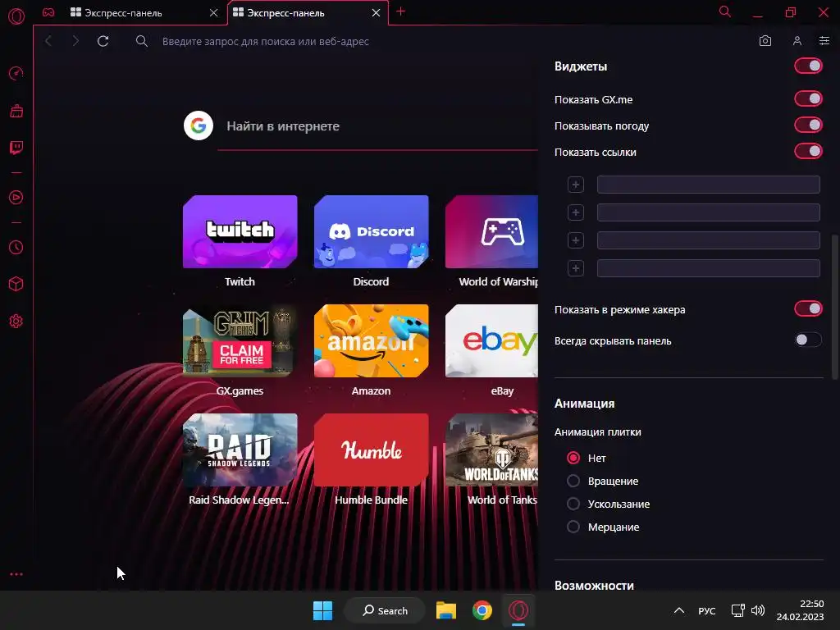
Task: Open History clock icon in sidebar
Action: [16, 247]
